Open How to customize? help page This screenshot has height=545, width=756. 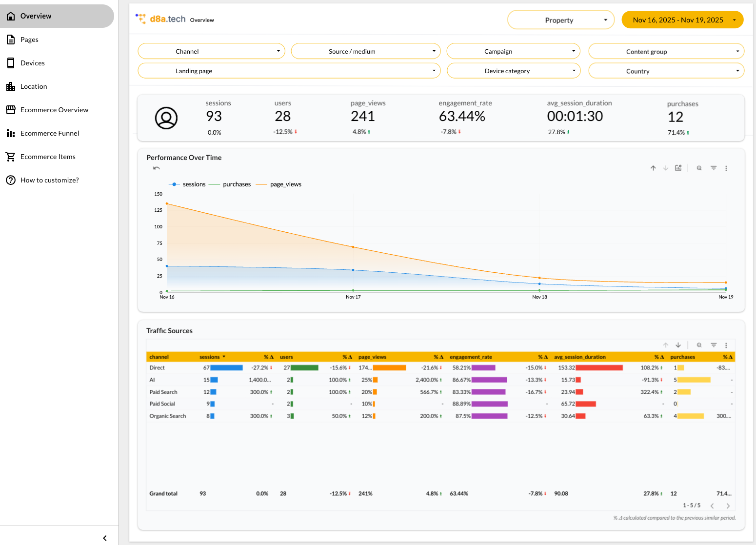tap(49, 180)
